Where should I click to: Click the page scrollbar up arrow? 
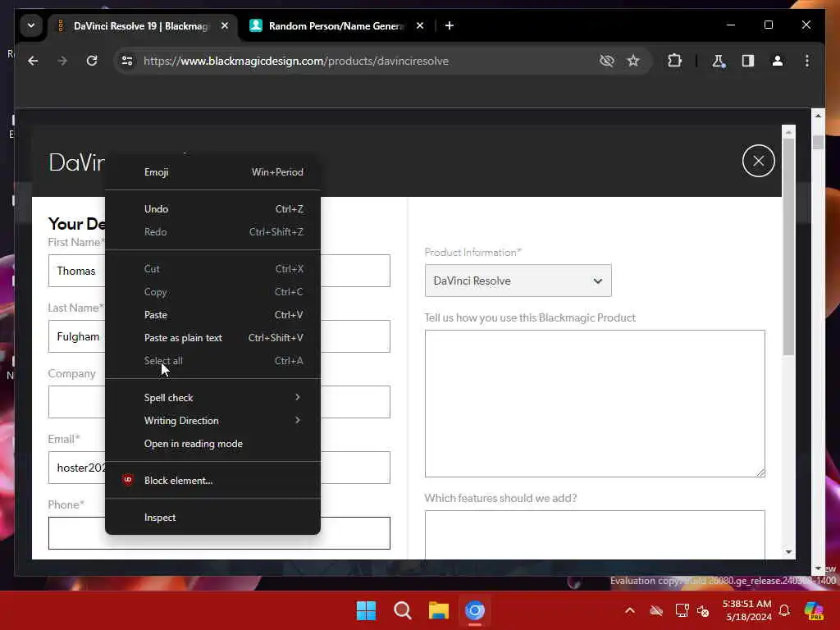point(818,115)
